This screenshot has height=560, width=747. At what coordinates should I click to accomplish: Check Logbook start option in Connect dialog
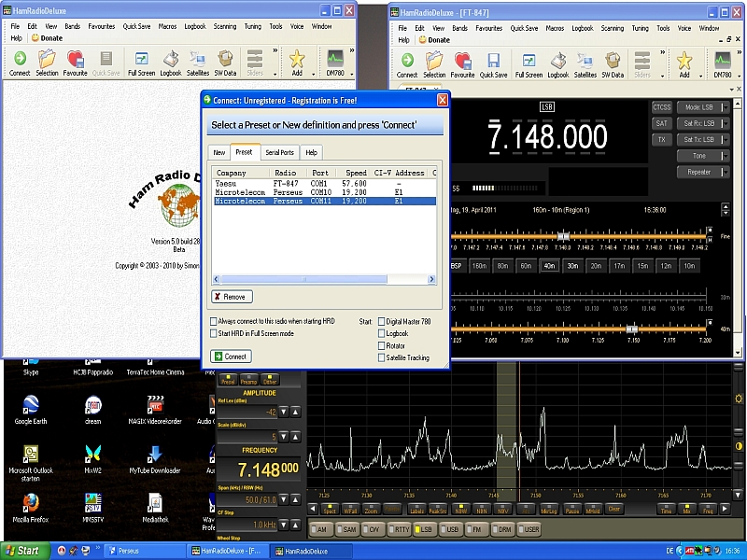[381, 334]
